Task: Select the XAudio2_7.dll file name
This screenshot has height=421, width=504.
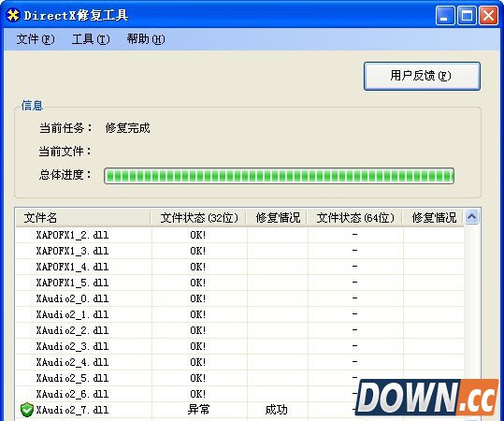Action: click(72, 410)
